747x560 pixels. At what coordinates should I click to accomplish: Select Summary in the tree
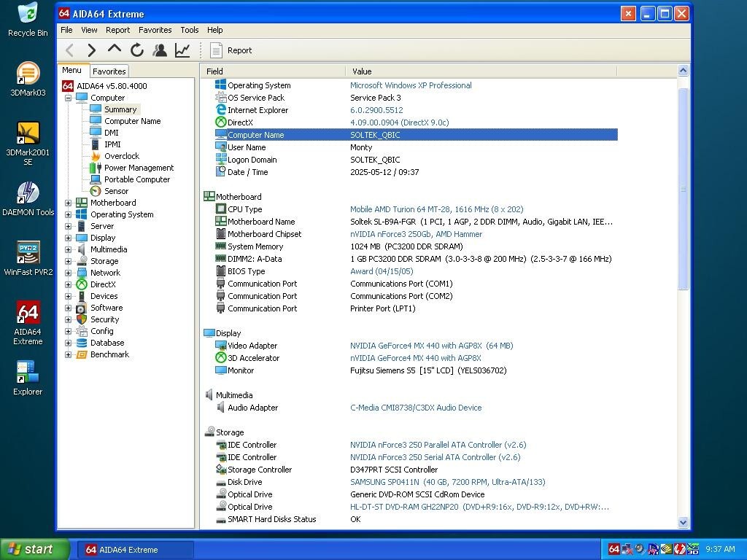(120, 109)
